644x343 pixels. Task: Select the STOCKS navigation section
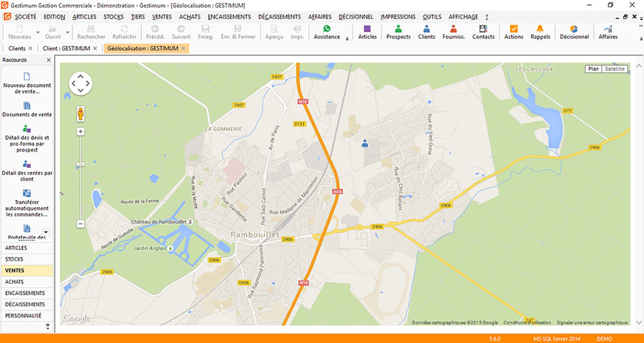27,259
